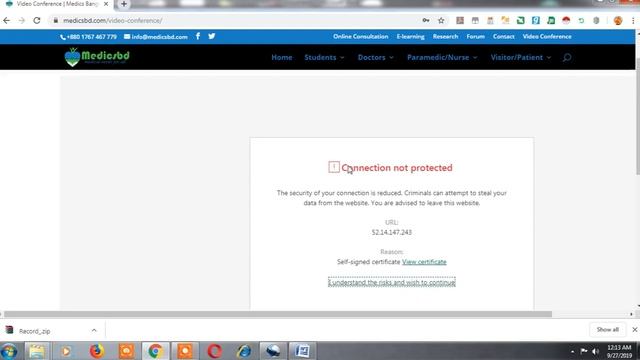Open the Chrome profile avatar
The image size is (640, 360).
point(618,20)
